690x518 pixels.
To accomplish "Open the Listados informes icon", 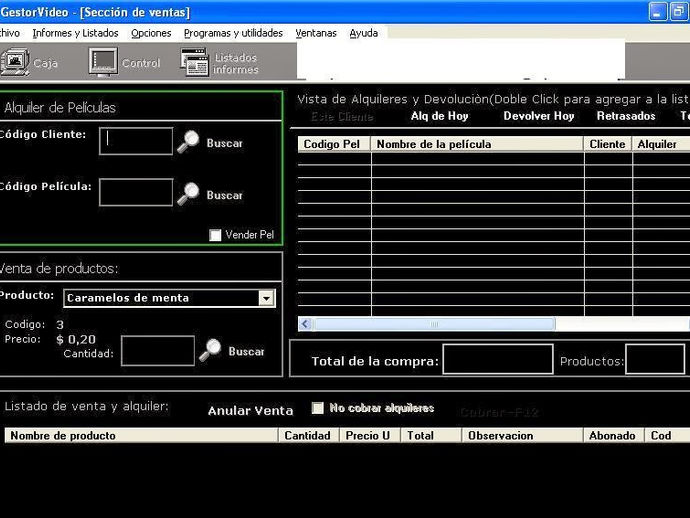I will click(x=194, y=62).
